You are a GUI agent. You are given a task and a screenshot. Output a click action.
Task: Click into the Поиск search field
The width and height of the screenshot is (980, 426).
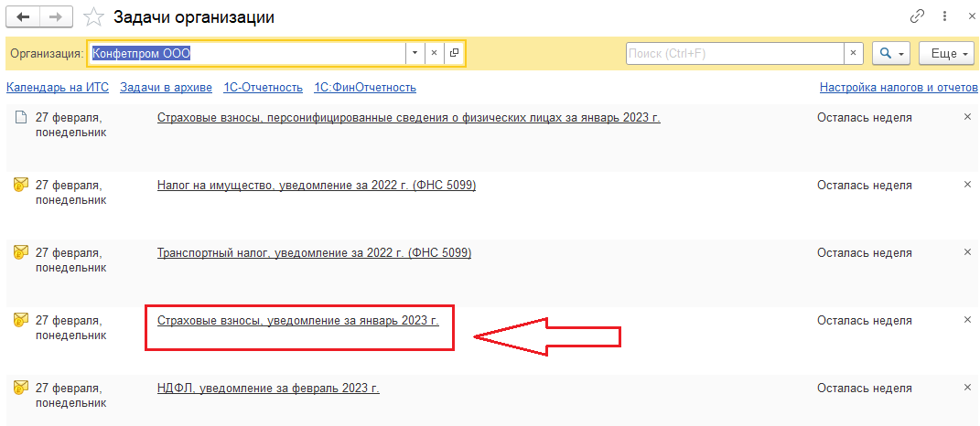click(735, 53)
